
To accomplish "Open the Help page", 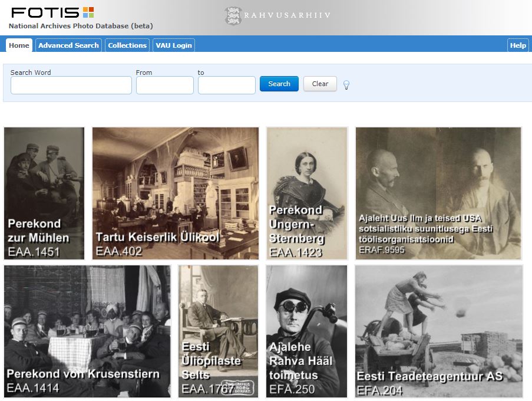I will click(517, 45).
